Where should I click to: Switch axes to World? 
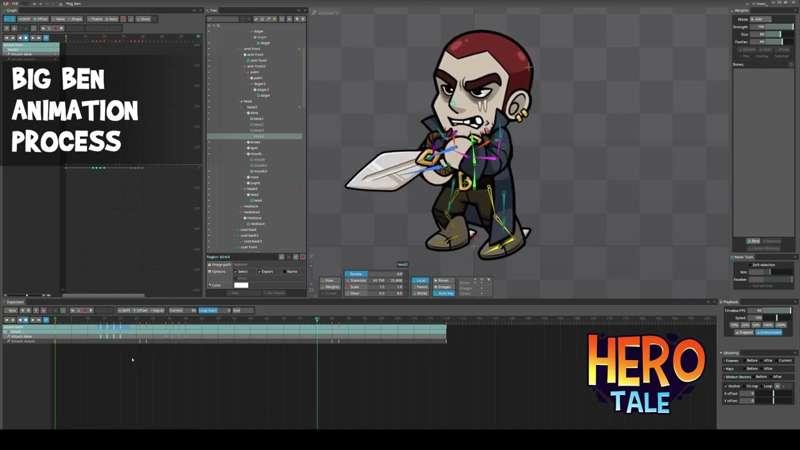point(420,293)
